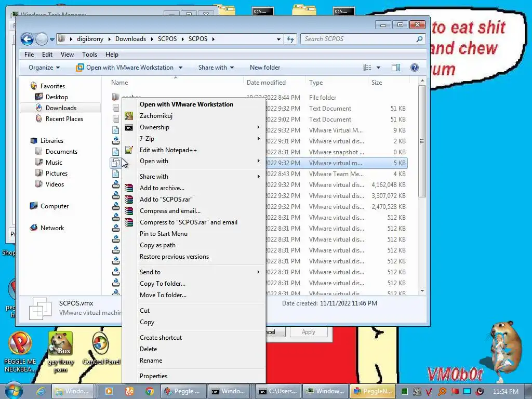Viewport: 532px width, 399px height.
Task: Expand arrow next to VMware Workstation toolbar button
Action: (180, 68)
